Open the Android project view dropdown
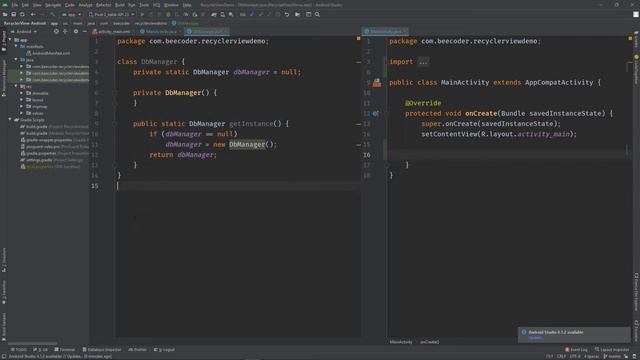The height and width of the screenshot is (360, 640). pos(24,31)
